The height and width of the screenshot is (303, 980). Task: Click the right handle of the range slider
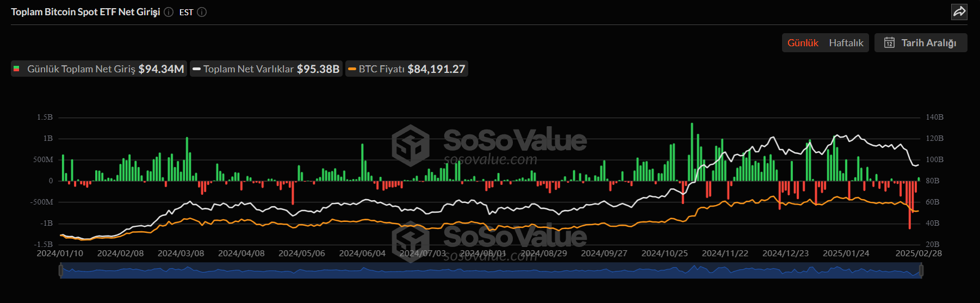tap(921, 270)
